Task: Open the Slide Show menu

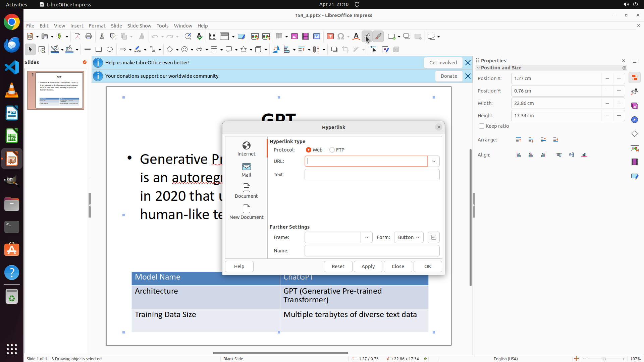Action: point(139,25)
